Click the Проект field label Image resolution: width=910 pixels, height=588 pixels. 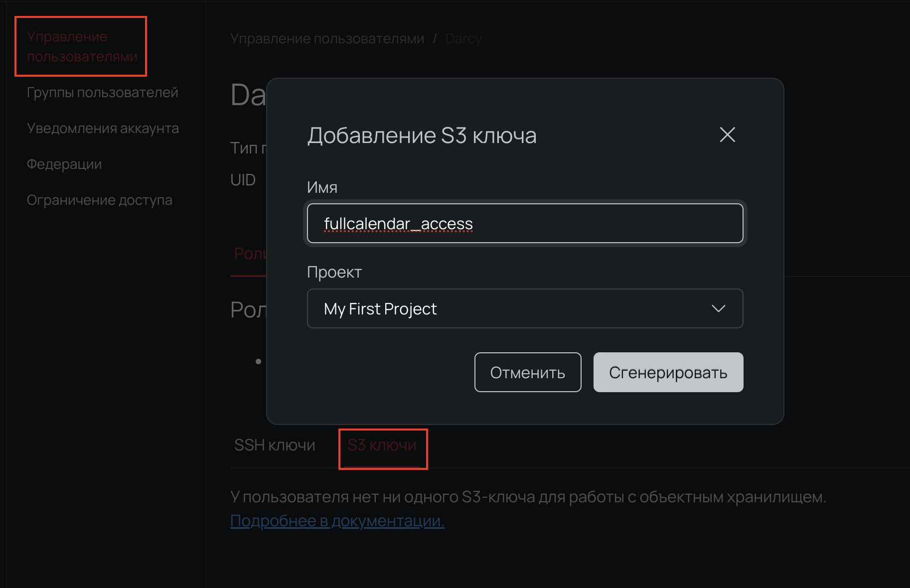point(334,272)
